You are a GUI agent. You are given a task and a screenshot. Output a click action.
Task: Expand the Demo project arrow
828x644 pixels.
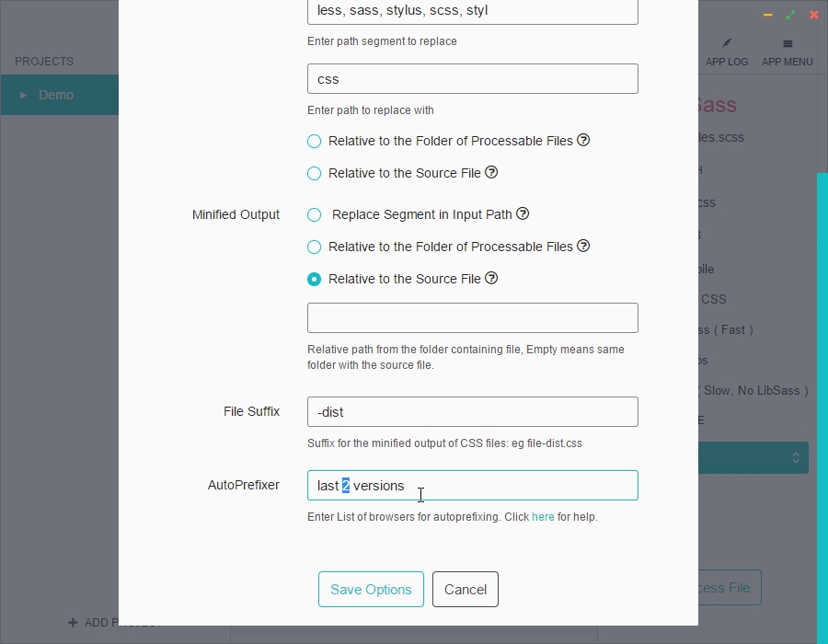click(x=24, y=95)
